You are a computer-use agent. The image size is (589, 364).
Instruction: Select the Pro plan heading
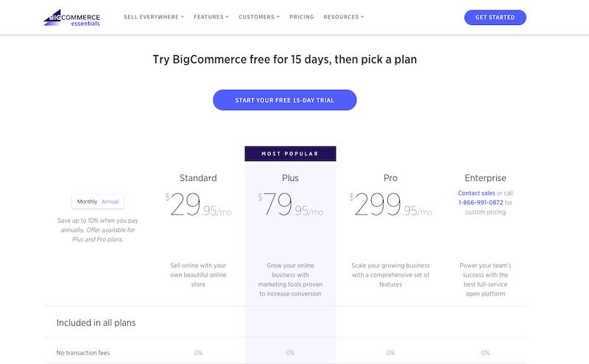click(390, 178)
